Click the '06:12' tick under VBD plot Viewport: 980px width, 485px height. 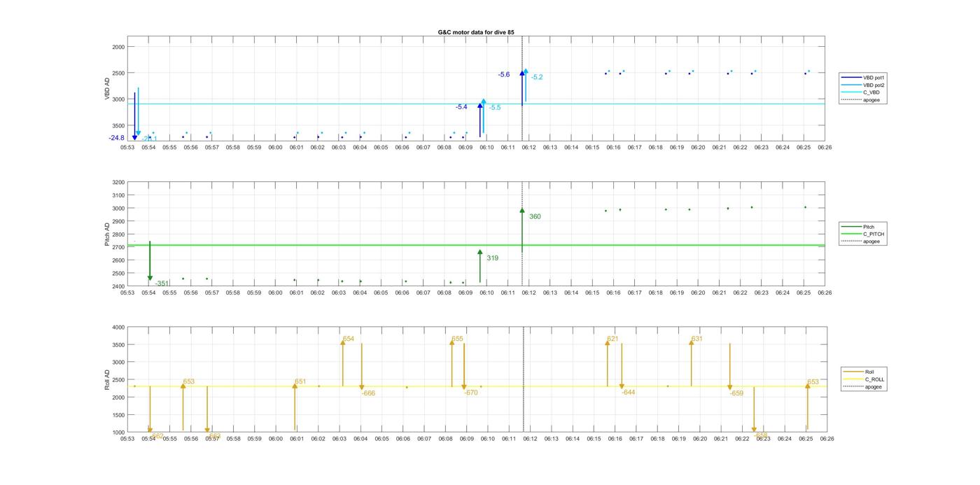coord(529,148)
